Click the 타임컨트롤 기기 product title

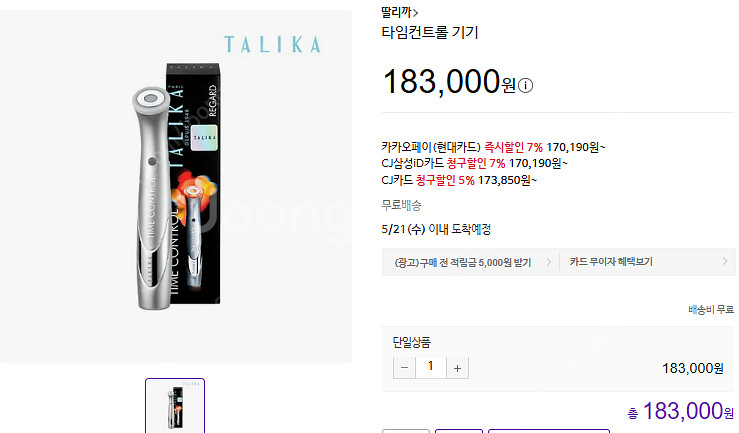click(x=430, y=33)
